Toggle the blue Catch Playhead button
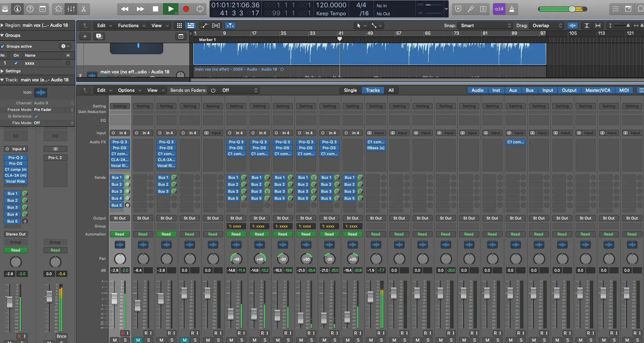644x343 pixels. point(230,25)
